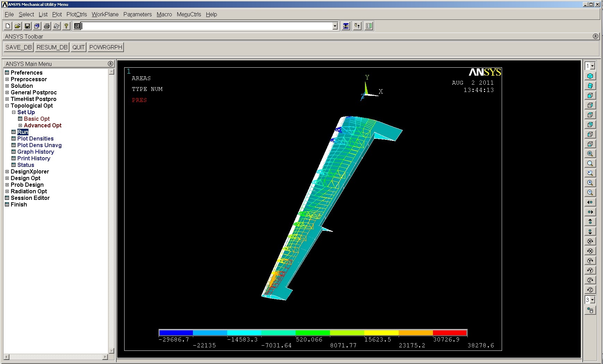Toggle the keyboard command entry icon
Image resolution: width=603 pixels, height=364 pixels.
tap(77, 26)
